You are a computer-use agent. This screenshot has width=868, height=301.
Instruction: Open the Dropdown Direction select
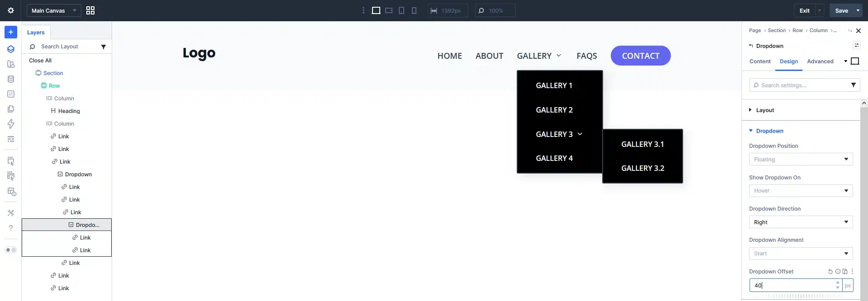(801, 222)
